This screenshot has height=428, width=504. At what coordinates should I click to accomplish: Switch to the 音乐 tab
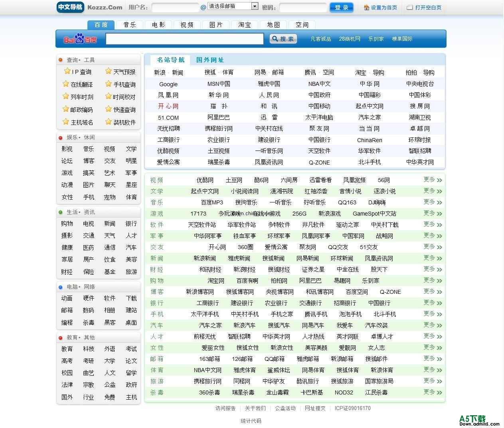tap(129, 24)
